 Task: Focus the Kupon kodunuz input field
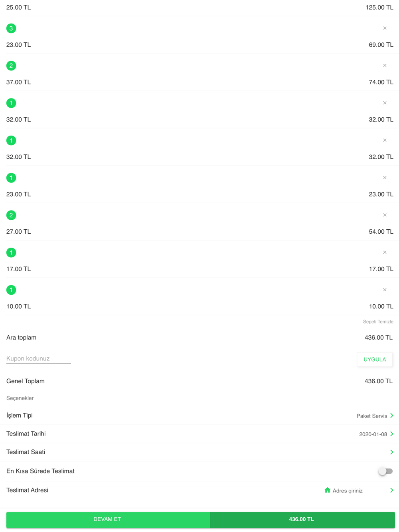click(39, 359)
